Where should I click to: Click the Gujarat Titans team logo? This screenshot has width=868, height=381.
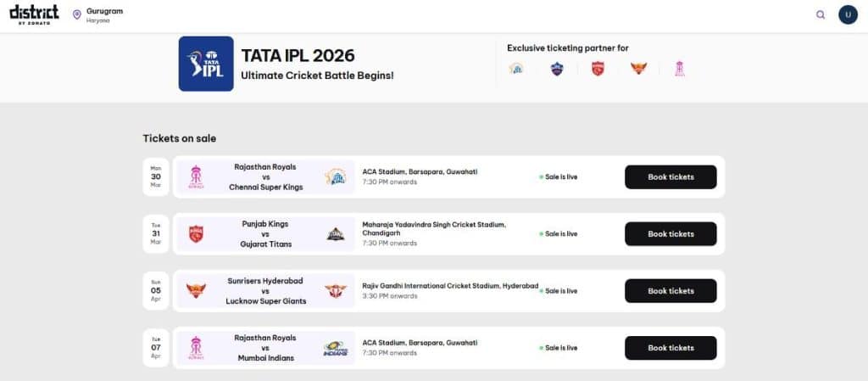(336, 234)
